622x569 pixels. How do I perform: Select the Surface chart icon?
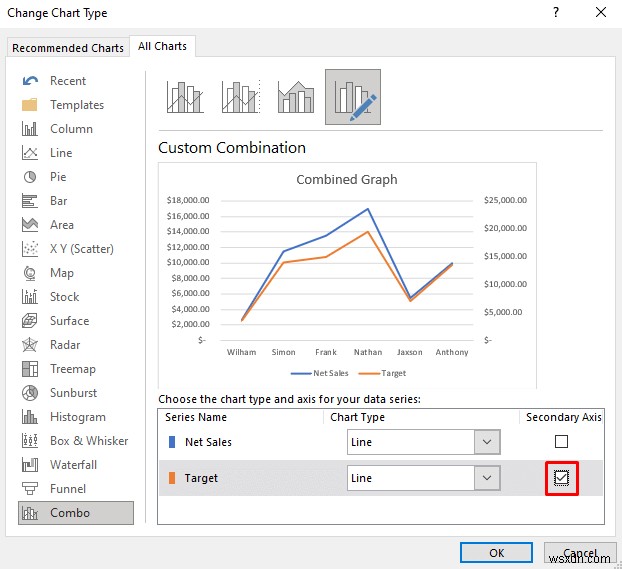point(30,321)
